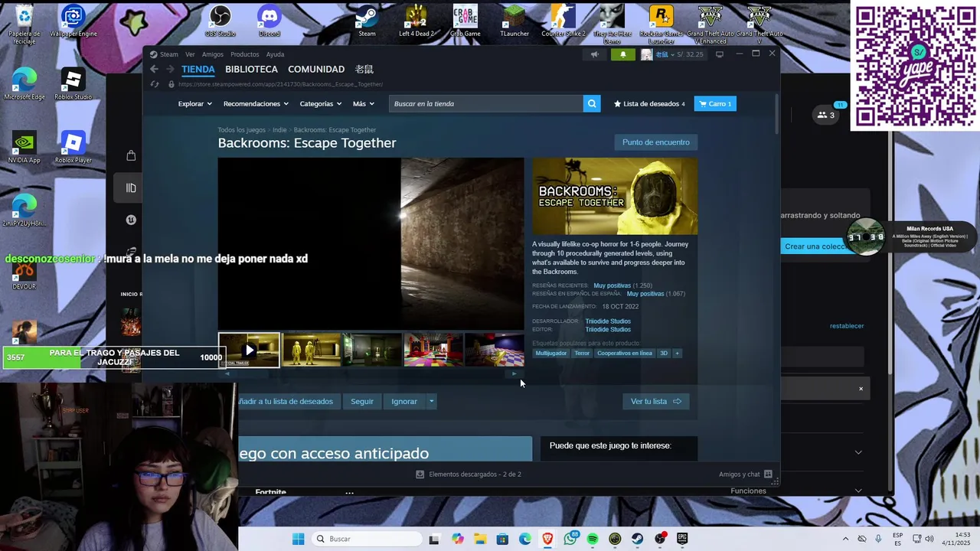This screenshot has height=551, width=980.
Task: Switch Steam to Big Picture mode
Action: click(x=720, y=54)
